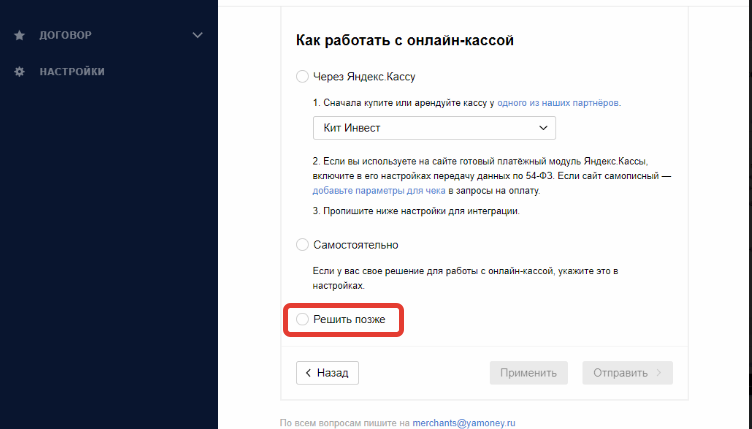The width and height of the screenshot is (752, 429).
Task: Click the Отправить button
Action: pos(627,373)
